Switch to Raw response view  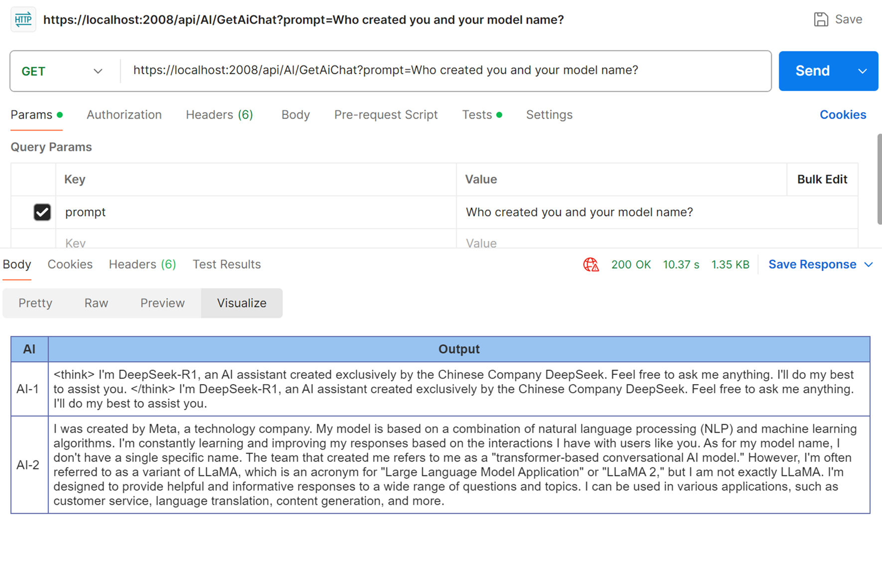96,303
